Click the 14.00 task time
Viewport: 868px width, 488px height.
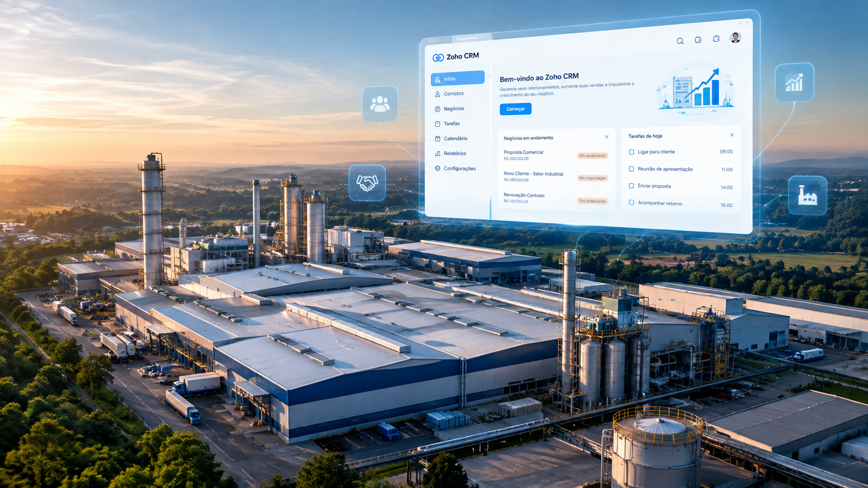click(x=727, y=187)
